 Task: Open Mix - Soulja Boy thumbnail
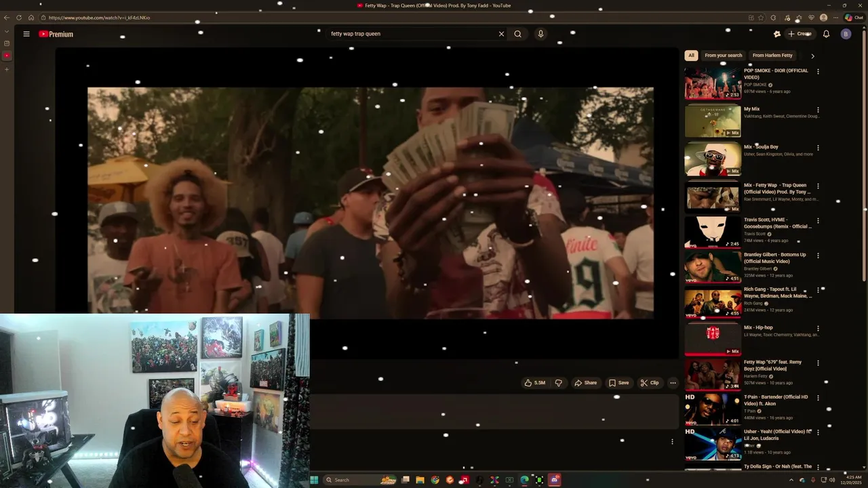point(713,159)
